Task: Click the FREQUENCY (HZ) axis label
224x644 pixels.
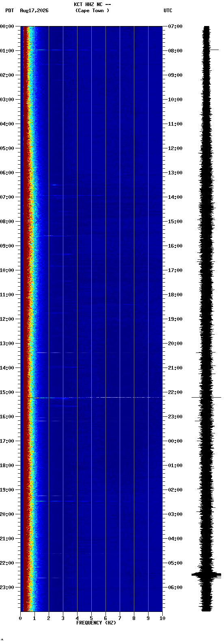Action: (x=96, y=623)
